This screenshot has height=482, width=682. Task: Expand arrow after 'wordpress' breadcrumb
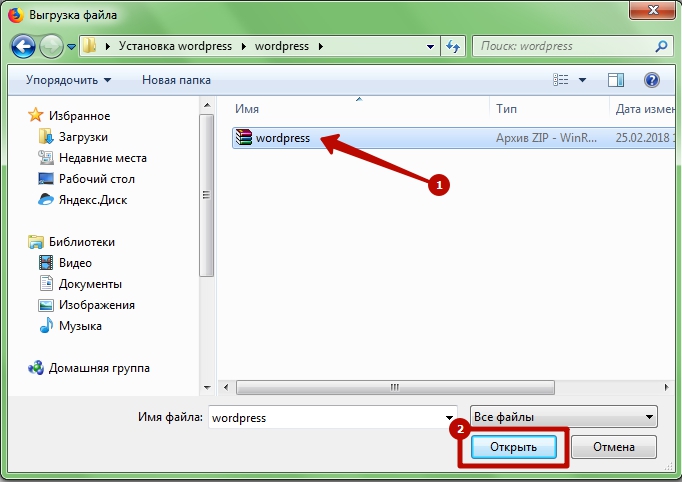click(x=321, y=46)
